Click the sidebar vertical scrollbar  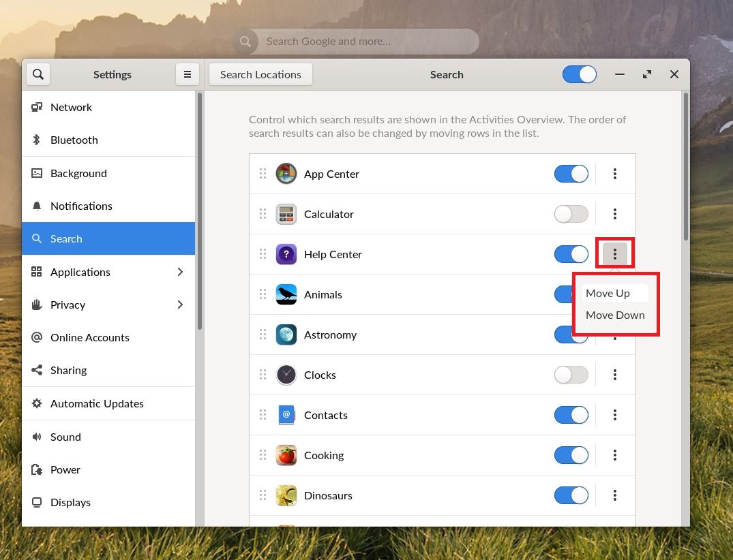point(200,211)
